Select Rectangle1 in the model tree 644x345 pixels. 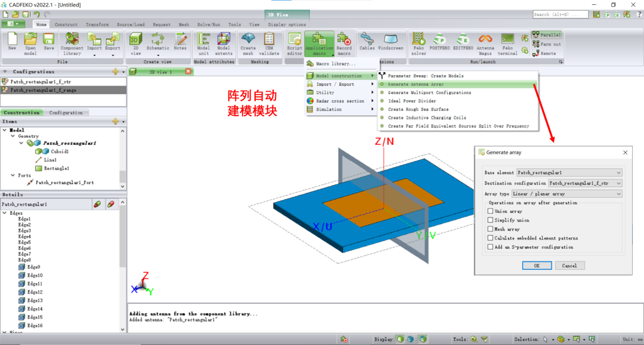click(x=56, y=169)
